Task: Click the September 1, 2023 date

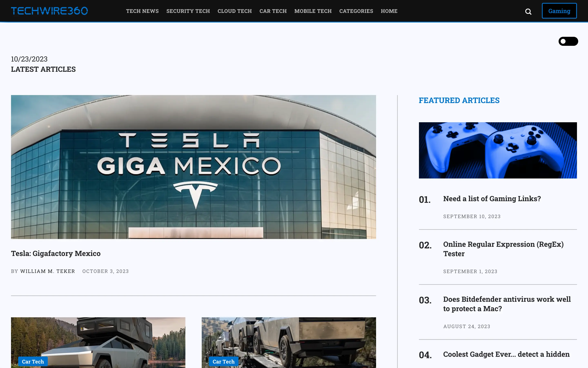Action: (470, 271)
